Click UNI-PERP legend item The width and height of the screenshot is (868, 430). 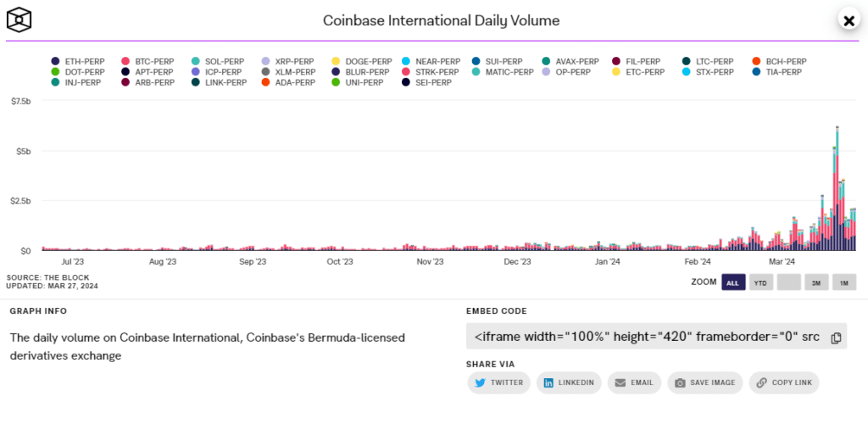pyautogui.click(x=358, y=82)
